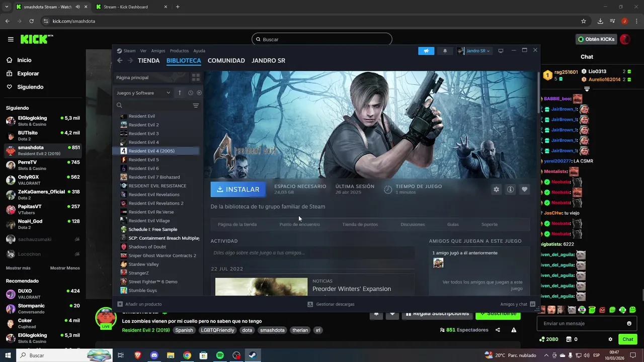644x362 pixels.
Task: Open the Steam Productos menu
Action: (x=179, y=51)
